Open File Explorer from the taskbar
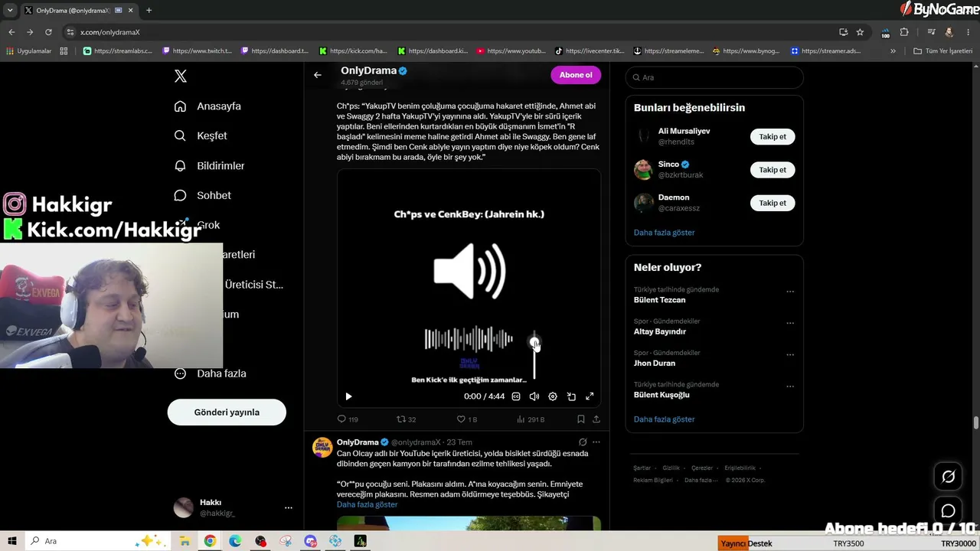 185,541
